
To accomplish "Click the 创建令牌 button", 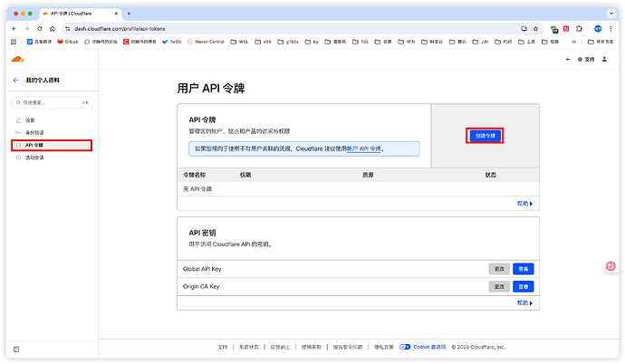I will pyautogui.click(x=485, y=135).
